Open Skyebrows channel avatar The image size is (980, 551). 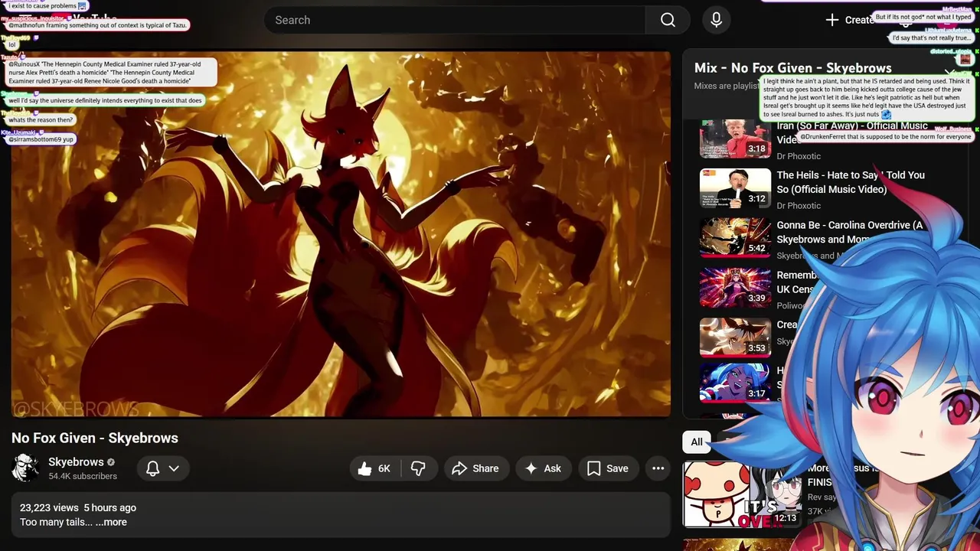pyautogui.click(x=26, y=468)
